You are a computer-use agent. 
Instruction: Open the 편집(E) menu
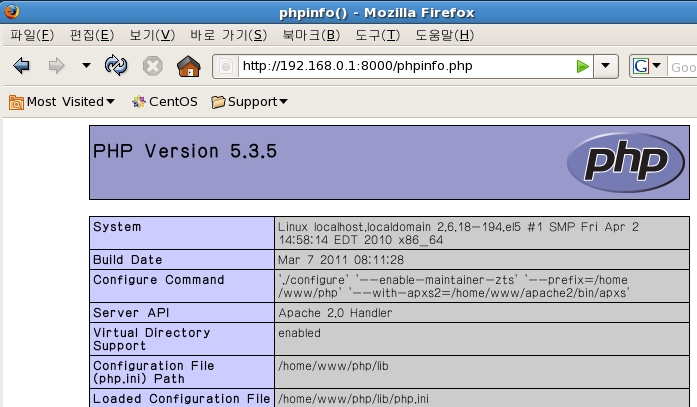[x=92, y=35]
